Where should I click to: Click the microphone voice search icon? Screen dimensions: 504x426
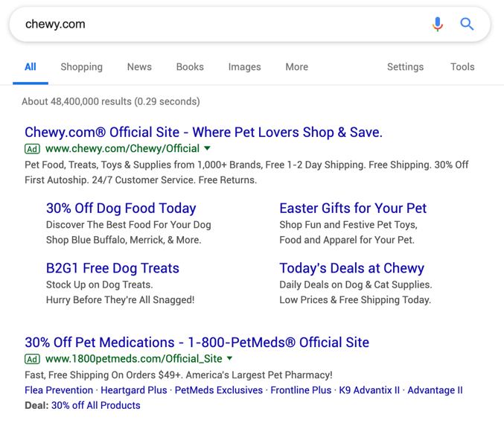coord(438,24)
